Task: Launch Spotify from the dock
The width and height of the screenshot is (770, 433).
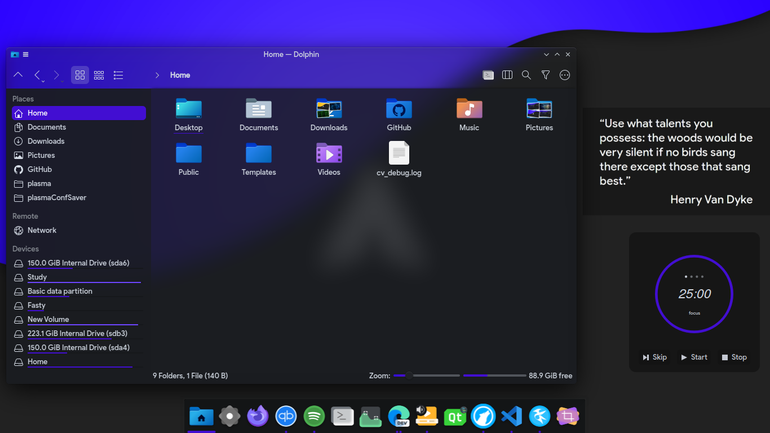Action: tap(314, 416)
